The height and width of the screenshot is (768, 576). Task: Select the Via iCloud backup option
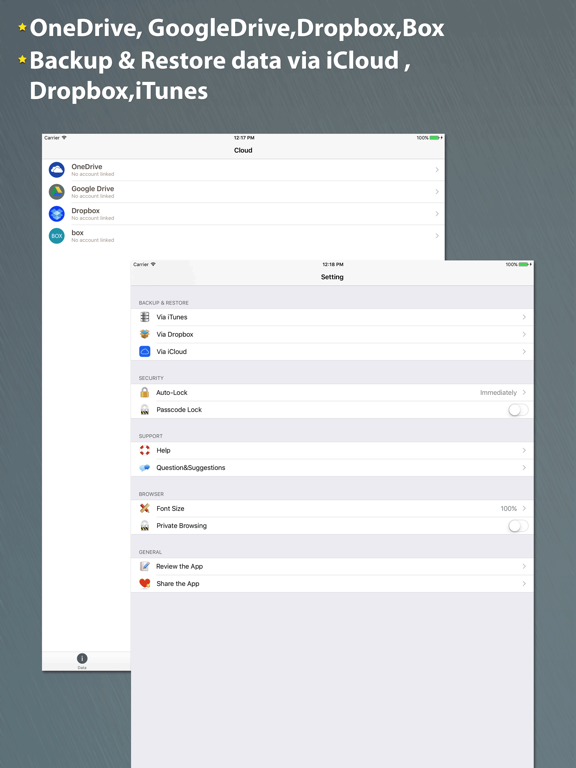[332, 351]
